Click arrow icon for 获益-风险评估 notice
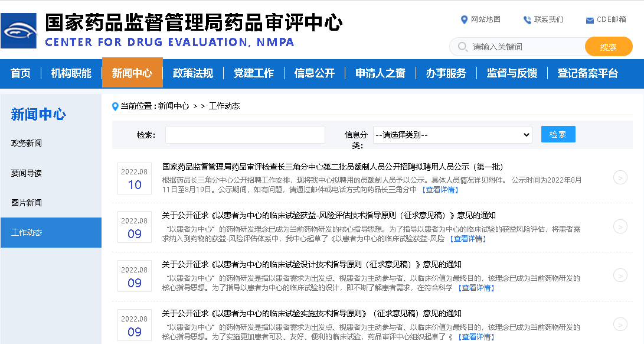Screen dimensions: 644x344 pos(620,226)
